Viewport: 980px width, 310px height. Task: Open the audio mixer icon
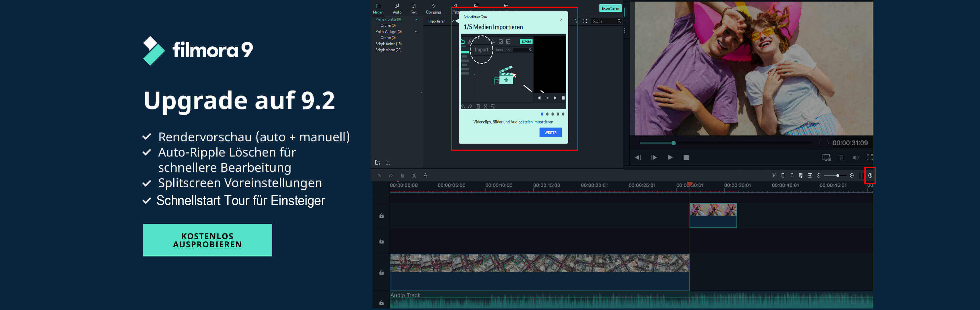pos(800,175)
